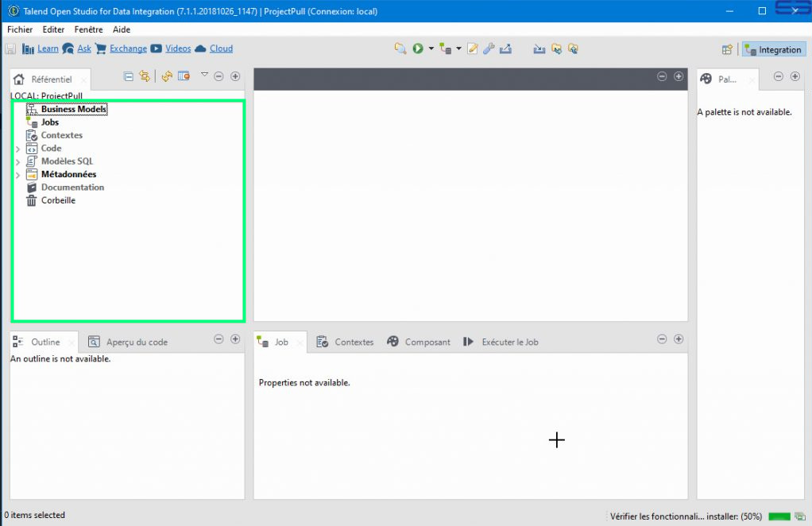
Task: Maximize the central editor area
Action: pos(679,76)
